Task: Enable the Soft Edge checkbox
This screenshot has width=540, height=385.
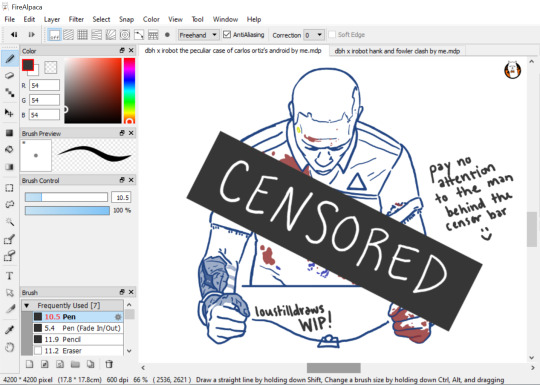Action: 332,34
